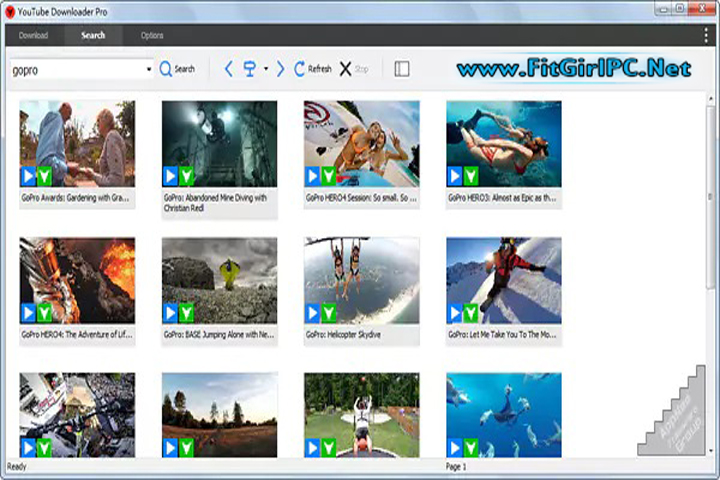
Task: Open the Options tab
Action: [152, 36]
